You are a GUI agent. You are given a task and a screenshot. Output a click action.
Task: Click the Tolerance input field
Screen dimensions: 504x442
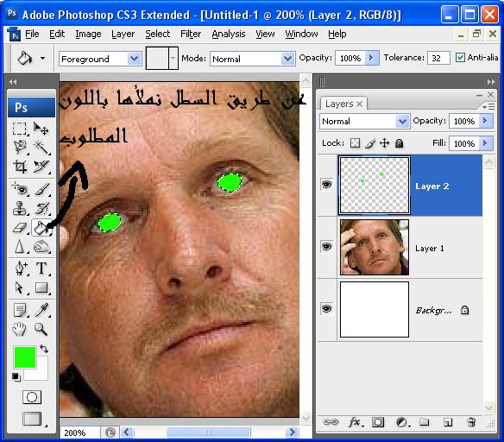tap(438, 58)
